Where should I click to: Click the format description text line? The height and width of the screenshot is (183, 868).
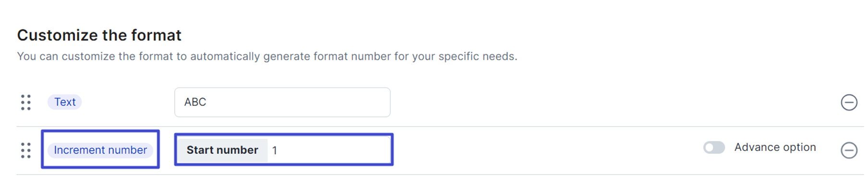(x=267, y=56)
